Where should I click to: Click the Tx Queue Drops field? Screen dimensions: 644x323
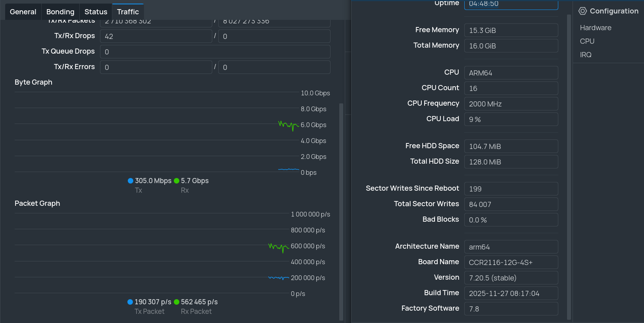[215, 52]
